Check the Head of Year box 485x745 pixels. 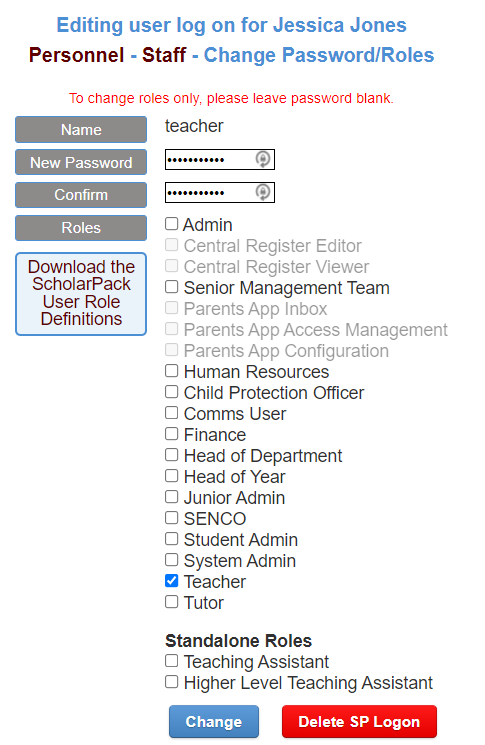pyautogui.click(x=171, y=476)
